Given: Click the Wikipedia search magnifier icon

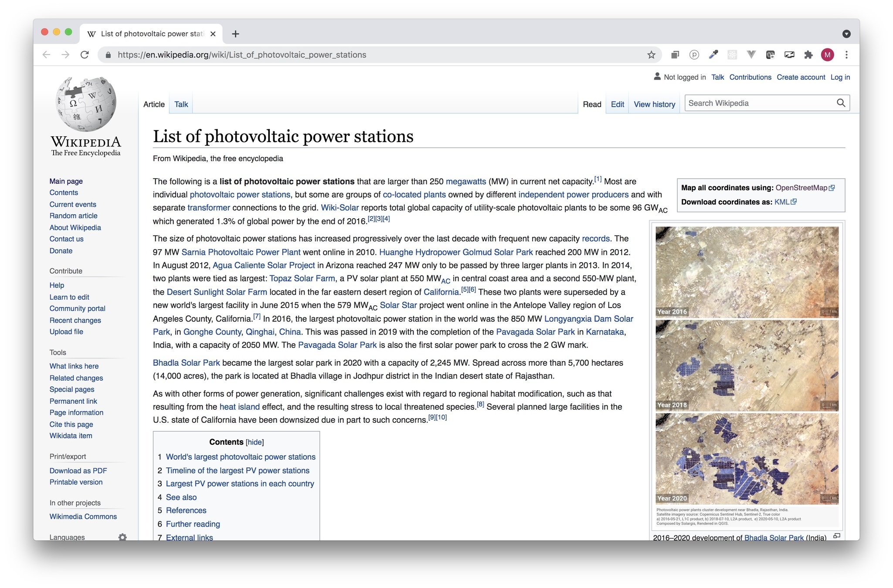Looking at the screenshot, I should [841, 103].
